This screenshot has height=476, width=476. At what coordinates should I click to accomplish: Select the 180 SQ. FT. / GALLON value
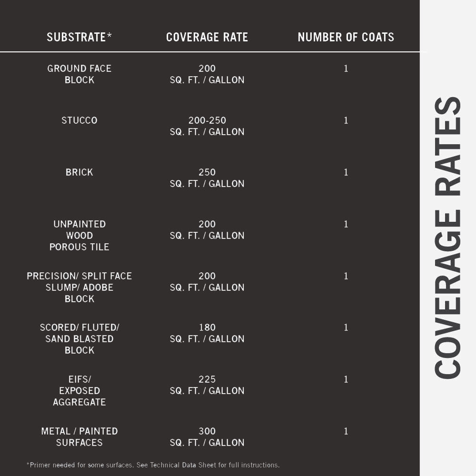(x=207, y=333)
